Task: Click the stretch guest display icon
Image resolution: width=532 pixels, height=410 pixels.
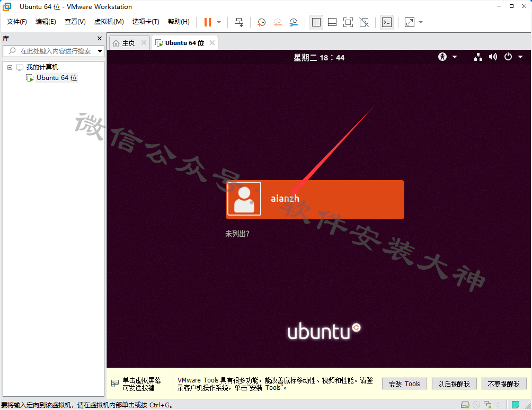Action: [x=410, y=22]
